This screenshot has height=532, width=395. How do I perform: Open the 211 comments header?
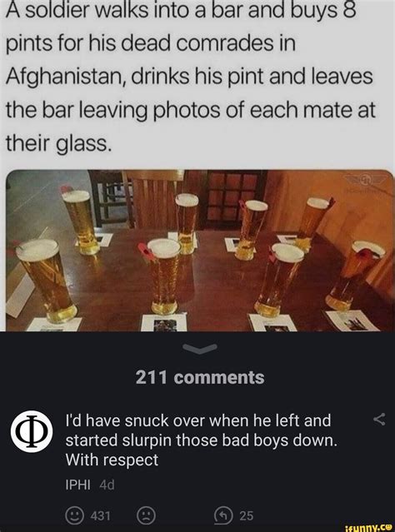200,377
